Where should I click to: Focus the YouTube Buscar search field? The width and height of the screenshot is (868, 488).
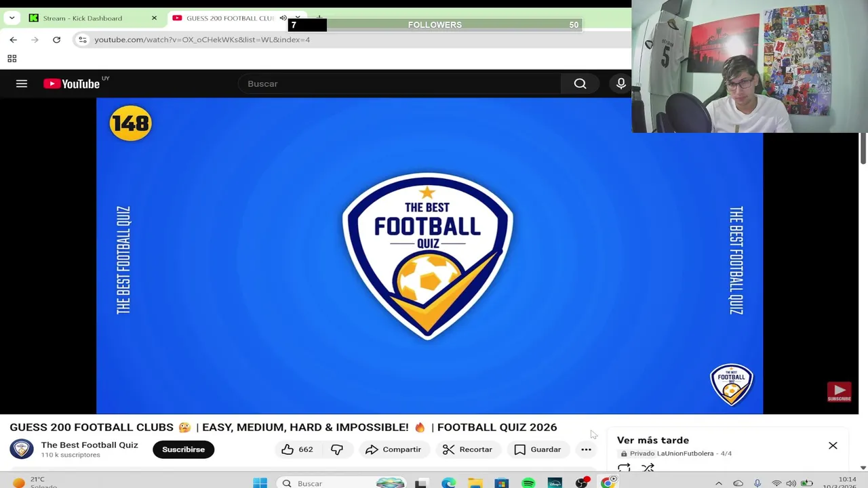click(x=400, y=83)
